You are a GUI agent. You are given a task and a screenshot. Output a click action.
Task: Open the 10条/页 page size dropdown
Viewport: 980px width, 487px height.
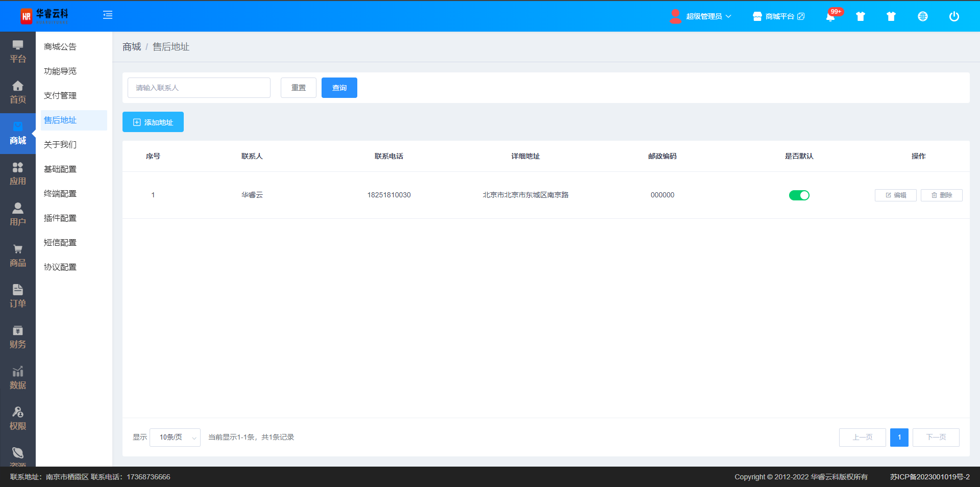(175, 438)
